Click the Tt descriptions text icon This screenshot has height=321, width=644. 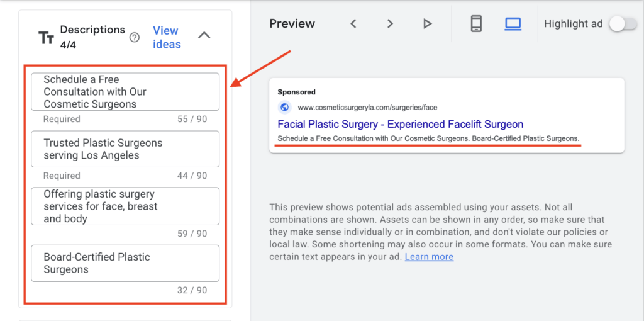click(46, 37)
